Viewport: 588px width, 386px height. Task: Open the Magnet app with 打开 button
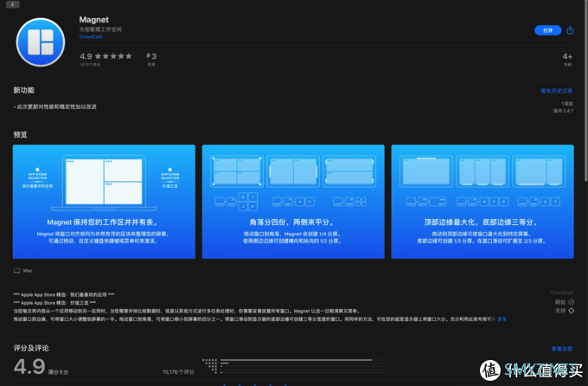click(x=547, y=30)
